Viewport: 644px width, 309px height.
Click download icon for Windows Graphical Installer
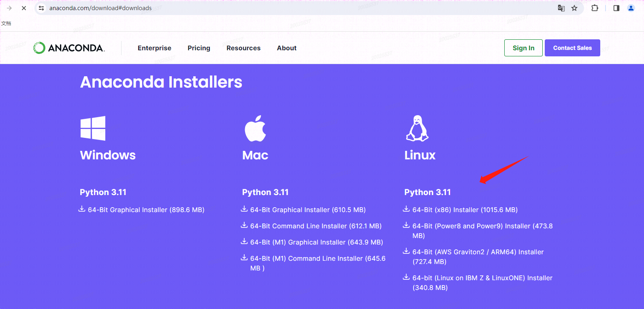tap(82, 209)
